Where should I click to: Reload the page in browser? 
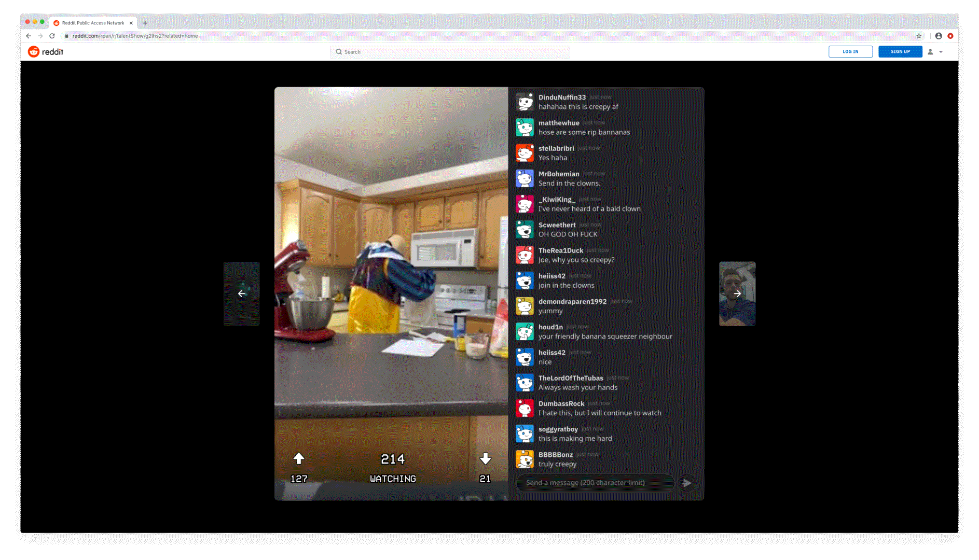pos(52,36)
